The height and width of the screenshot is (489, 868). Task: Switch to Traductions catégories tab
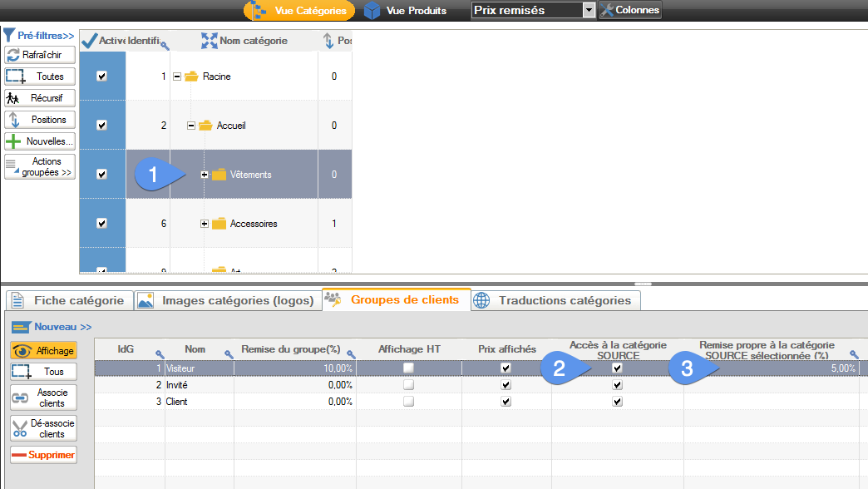click(555, 300)
